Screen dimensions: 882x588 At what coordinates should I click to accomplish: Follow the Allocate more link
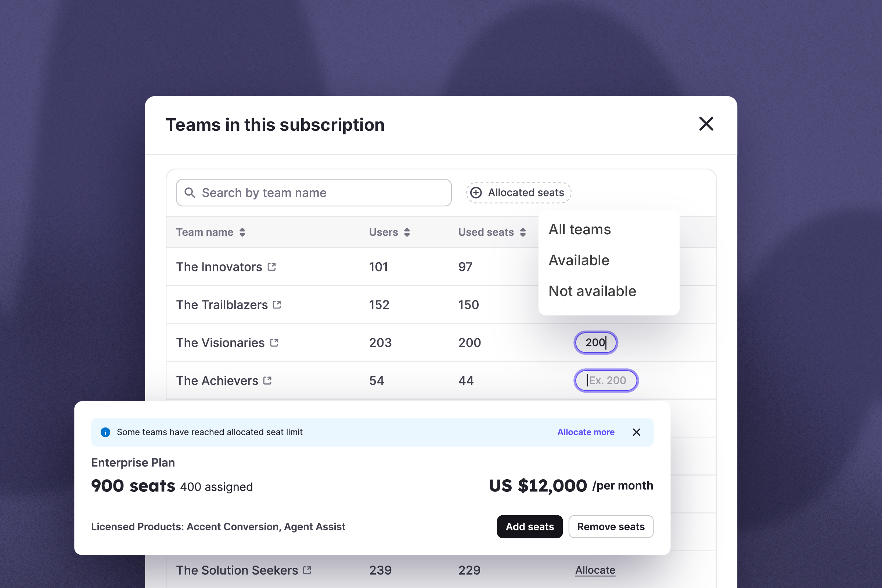(x=586, y=432)
